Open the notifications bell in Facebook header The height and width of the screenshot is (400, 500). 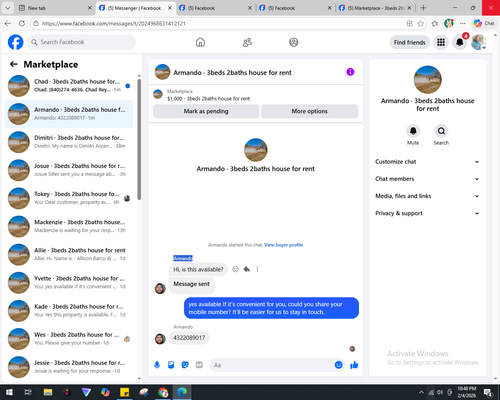tap(460, 42)
